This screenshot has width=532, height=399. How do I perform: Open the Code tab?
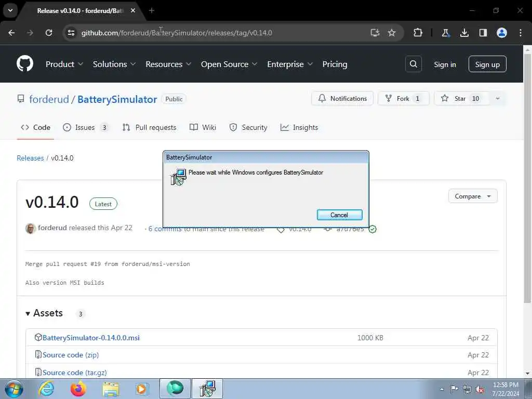(35, 127)
